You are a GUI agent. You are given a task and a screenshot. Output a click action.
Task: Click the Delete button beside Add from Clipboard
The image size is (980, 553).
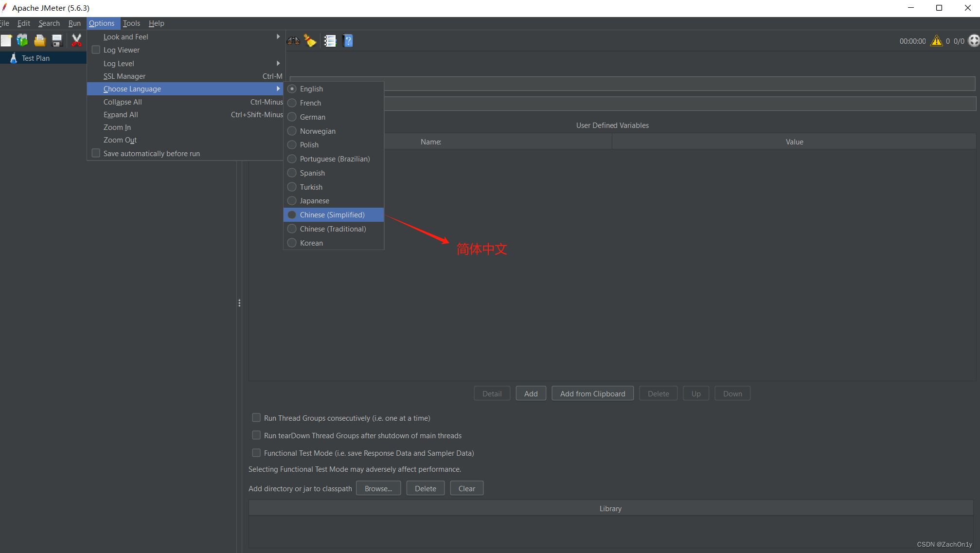(659, 393)
